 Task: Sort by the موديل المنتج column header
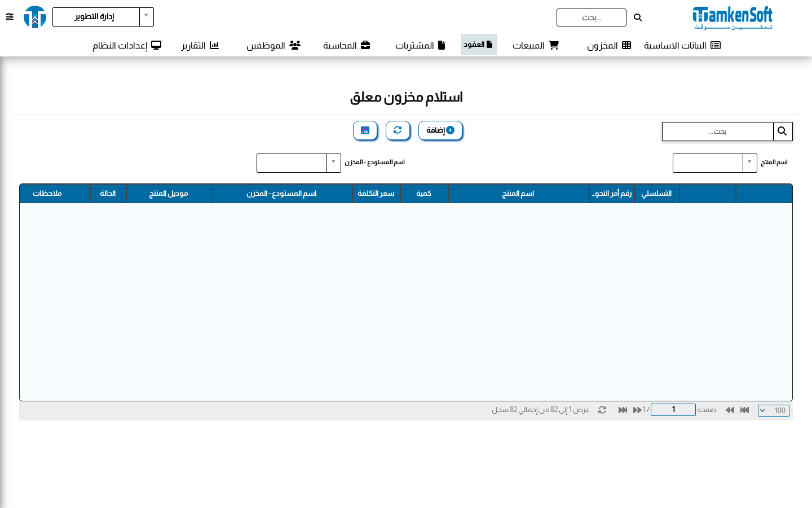coord(169,194)
